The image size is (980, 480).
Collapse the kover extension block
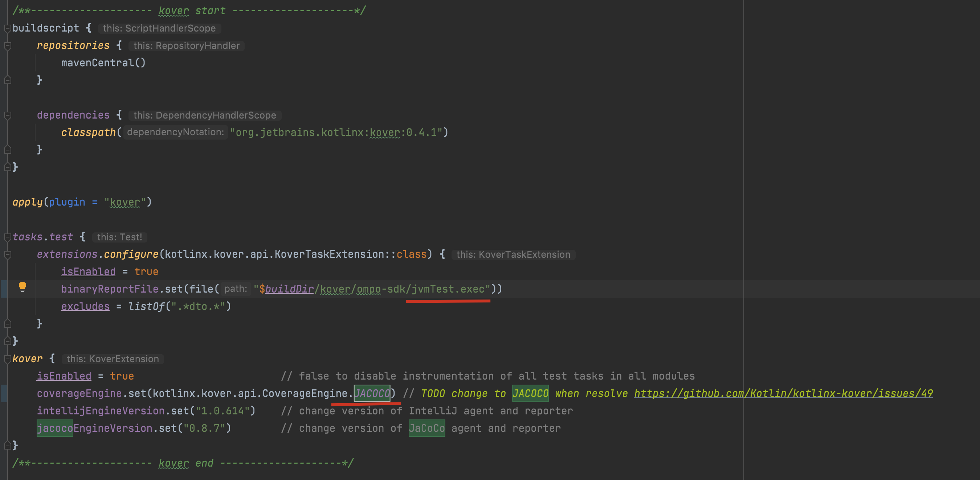click(7, 359)
